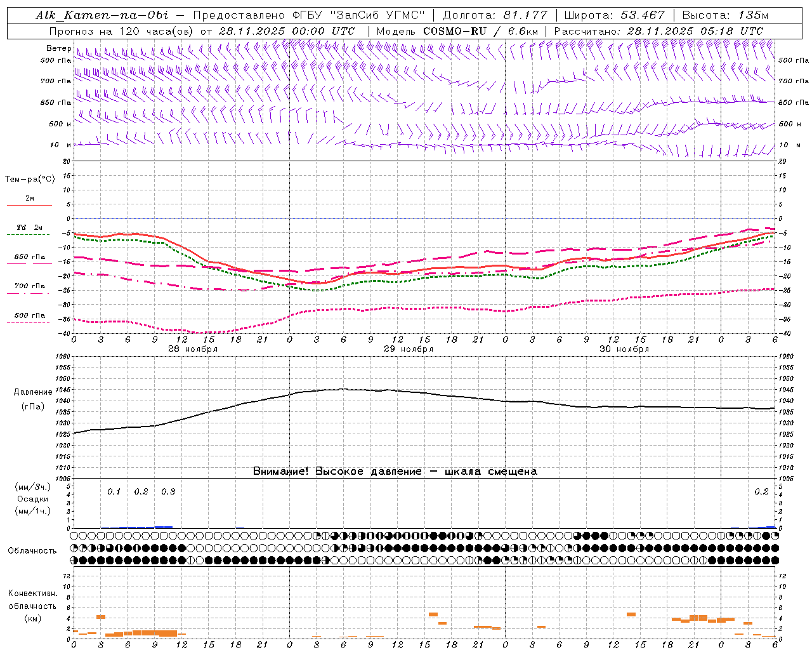Click the 700 гПа dash-dot temperature legend line

pos(28,293)
